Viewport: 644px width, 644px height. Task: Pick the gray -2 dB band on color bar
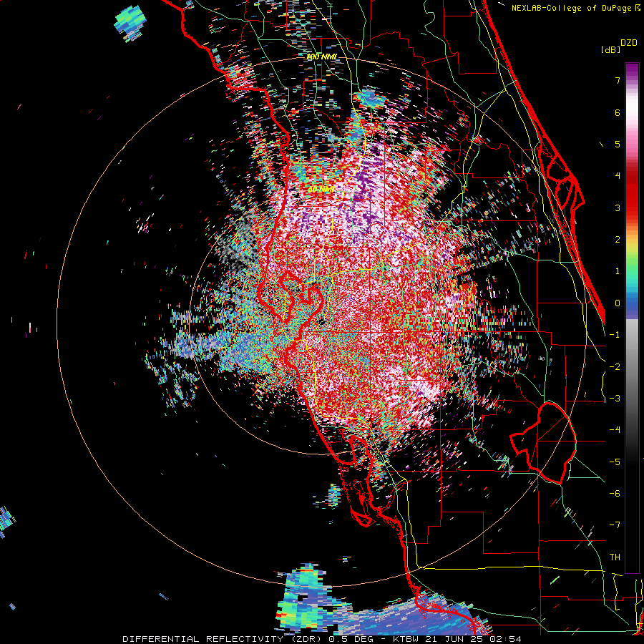(632, 367)
